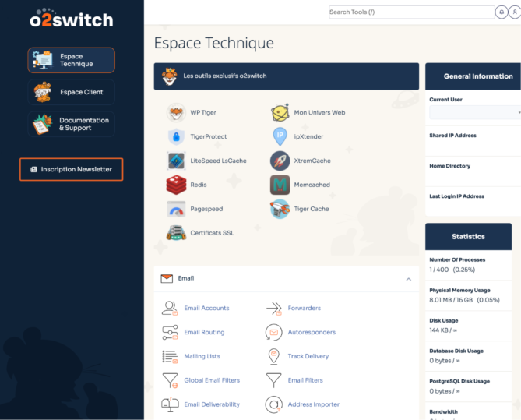Open the Autoresponders link
The image size is (521, 420).
312,332
